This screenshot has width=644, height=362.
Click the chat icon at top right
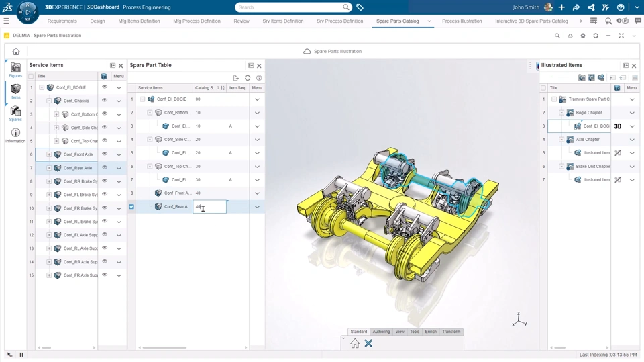point(637,21)
